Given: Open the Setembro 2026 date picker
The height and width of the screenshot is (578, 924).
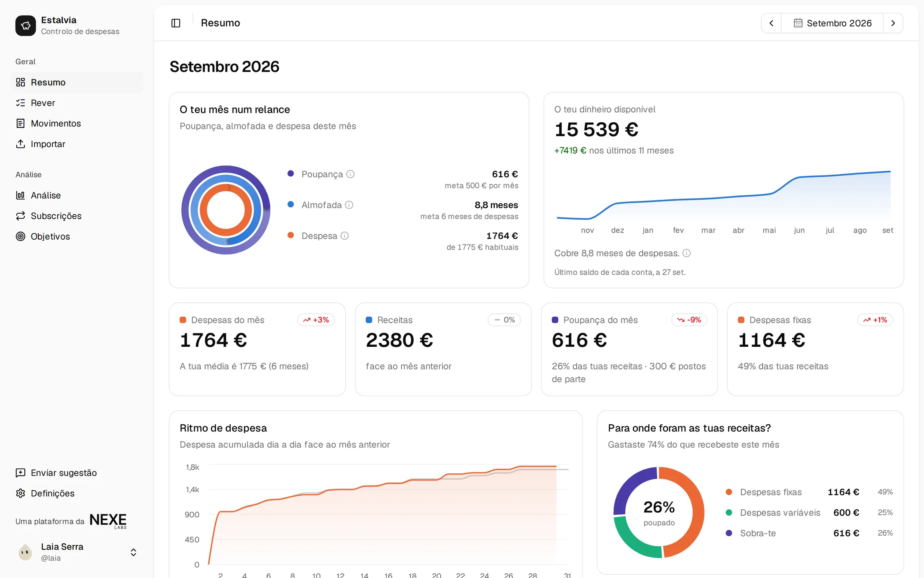Looking at the screenshot, I should pyautogui.click(x=832, y=23).
